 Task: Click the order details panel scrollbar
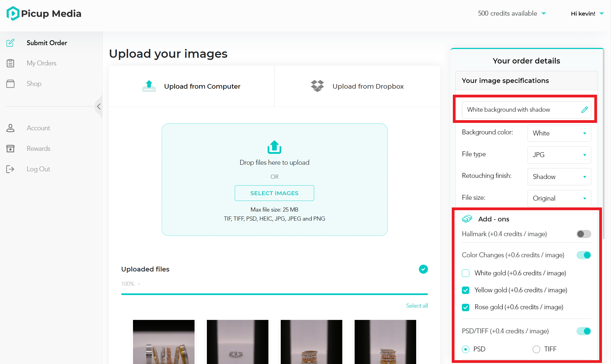603,144
